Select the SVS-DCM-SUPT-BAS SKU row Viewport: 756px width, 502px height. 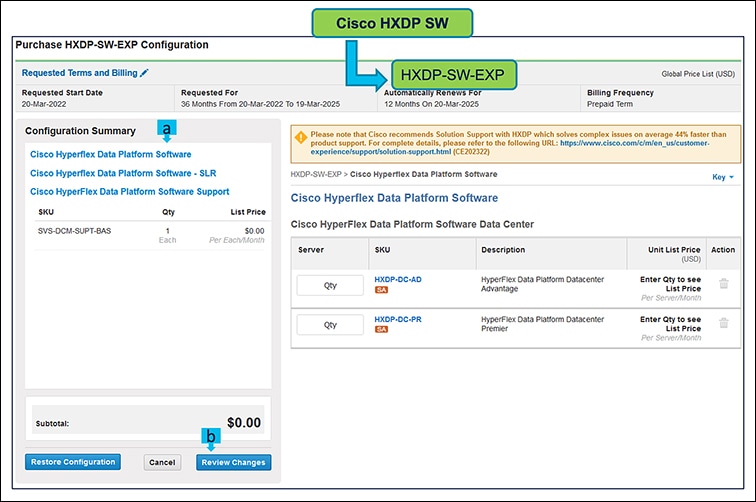[x=150, y=235]
